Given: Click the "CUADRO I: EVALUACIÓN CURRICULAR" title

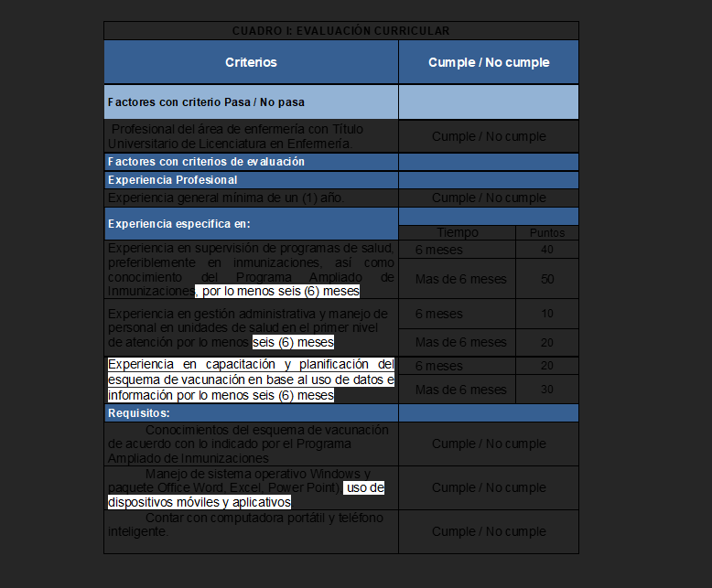Looking at the screenshot, I should pos(340,31).
